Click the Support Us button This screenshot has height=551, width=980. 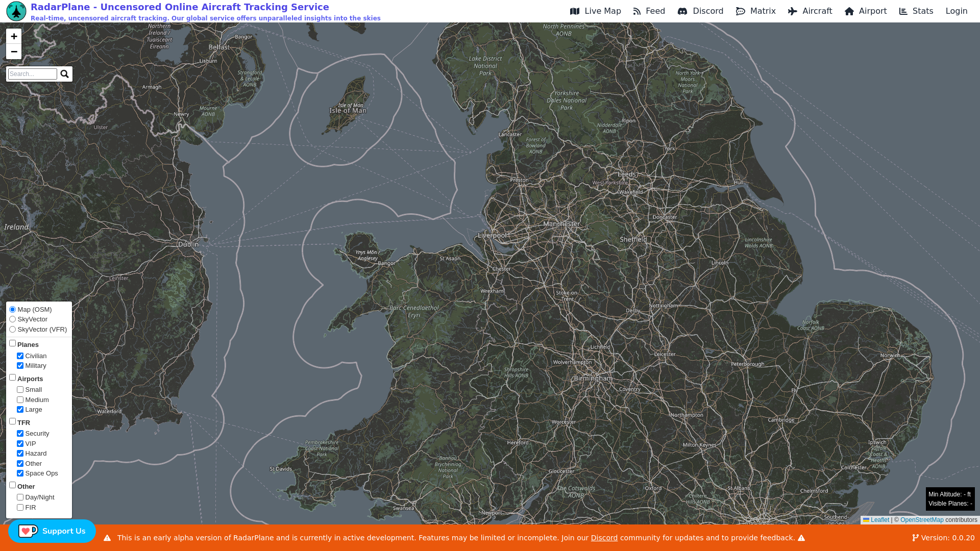tap(52, 531)
